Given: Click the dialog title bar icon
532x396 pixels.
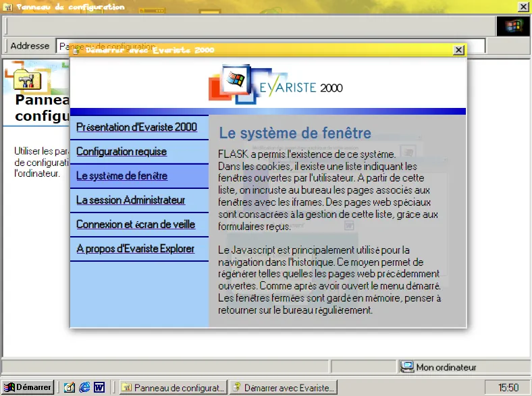Looking at the screenshot, I should click(76, 51).
